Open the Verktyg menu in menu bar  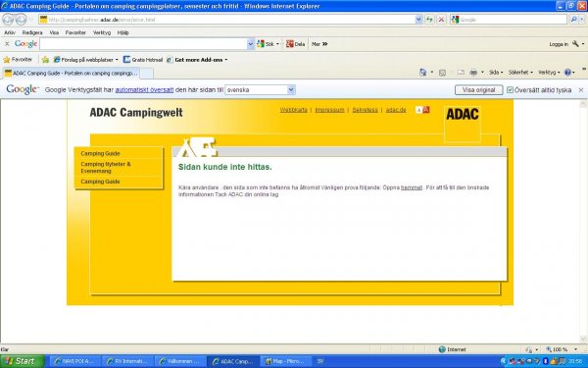102,32
